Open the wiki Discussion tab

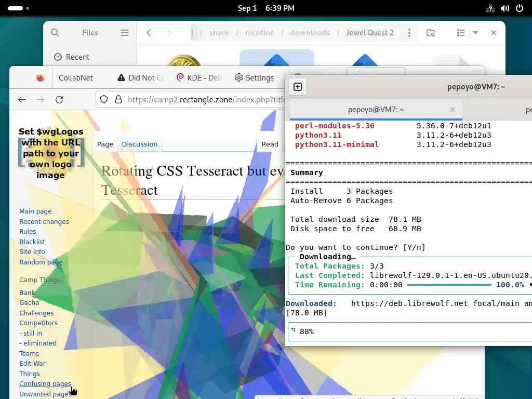coord(139,144)
